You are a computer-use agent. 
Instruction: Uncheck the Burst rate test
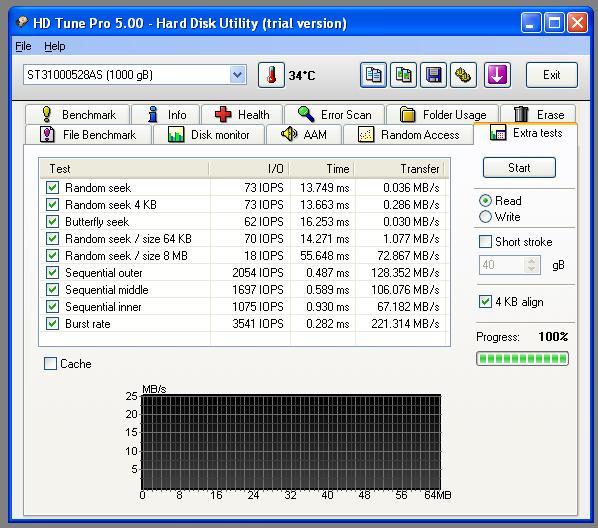pyautogui.click(x=52, y=324)
